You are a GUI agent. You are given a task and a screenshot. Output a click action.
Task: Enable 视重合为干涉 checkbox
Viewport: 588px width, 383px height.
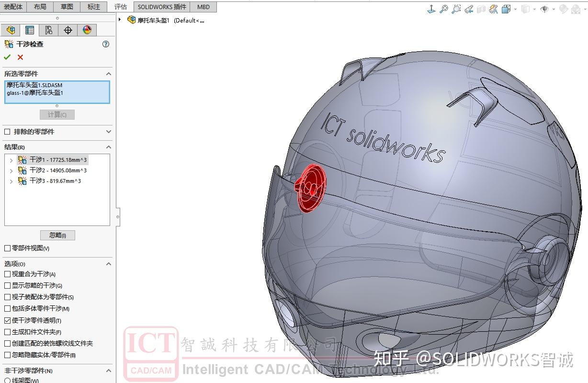[x=6, y=274]
